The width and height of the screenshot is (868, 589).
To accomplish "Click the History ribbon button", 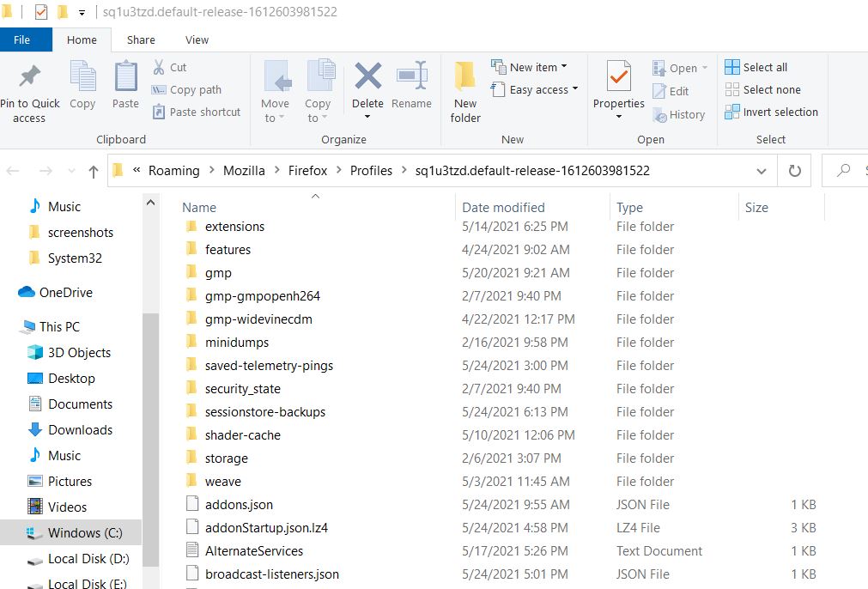I will (x=678, y=114).
